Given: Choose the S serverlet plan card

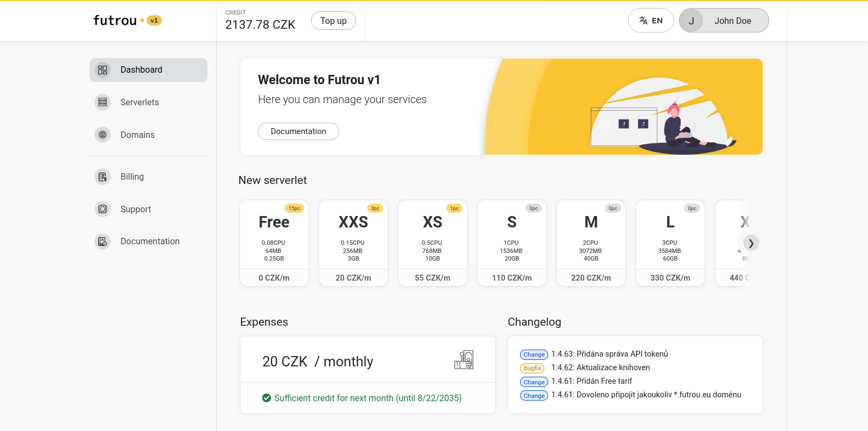Looking at the screenshot, I should pyautogui.click(x=512, y=243).
